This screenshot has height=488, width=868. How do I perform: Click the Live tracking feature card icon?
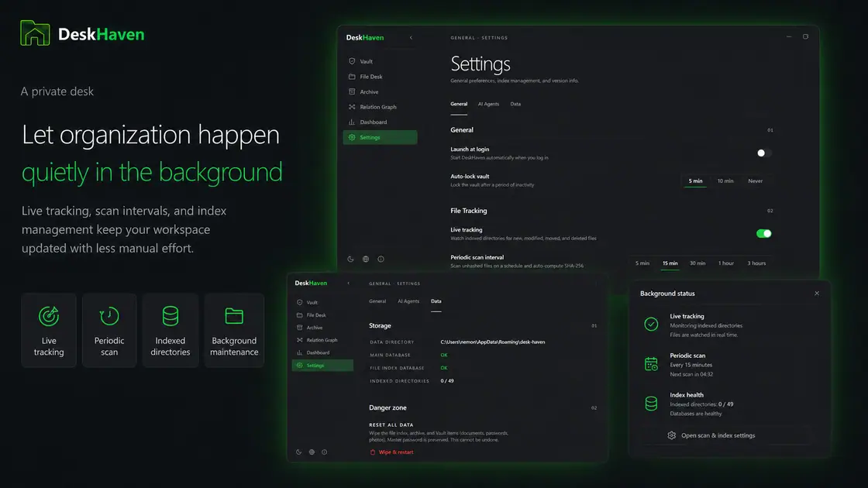[49, 316]
